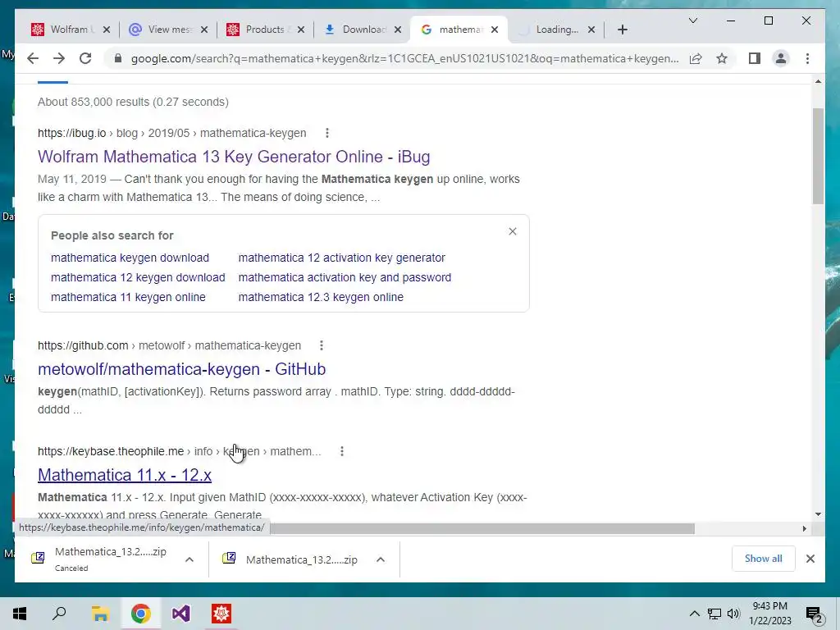Open a new browser tab
The image size is (840, 630).
tap(622, 30)
